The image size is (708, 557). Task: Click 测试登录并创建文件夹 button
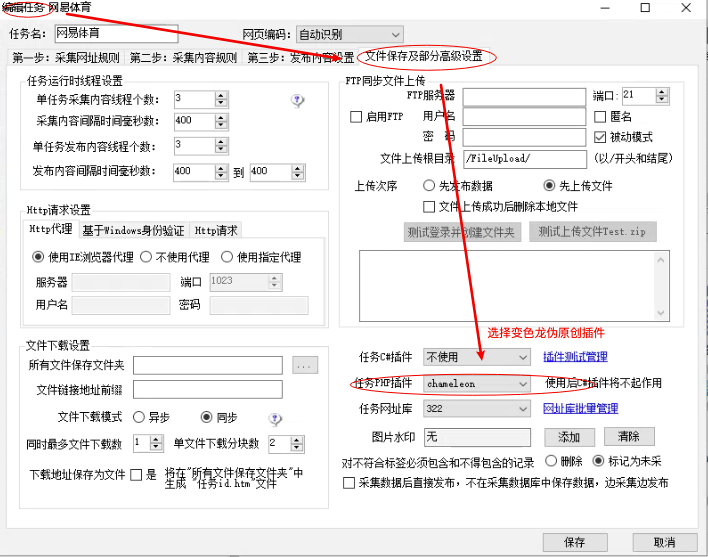461,232
